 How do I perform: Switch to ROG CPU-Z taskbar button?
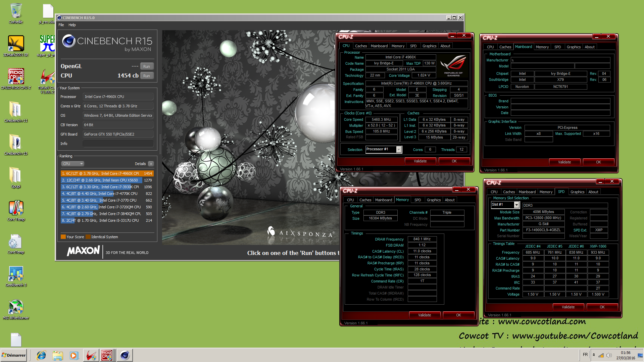(107, 355)
